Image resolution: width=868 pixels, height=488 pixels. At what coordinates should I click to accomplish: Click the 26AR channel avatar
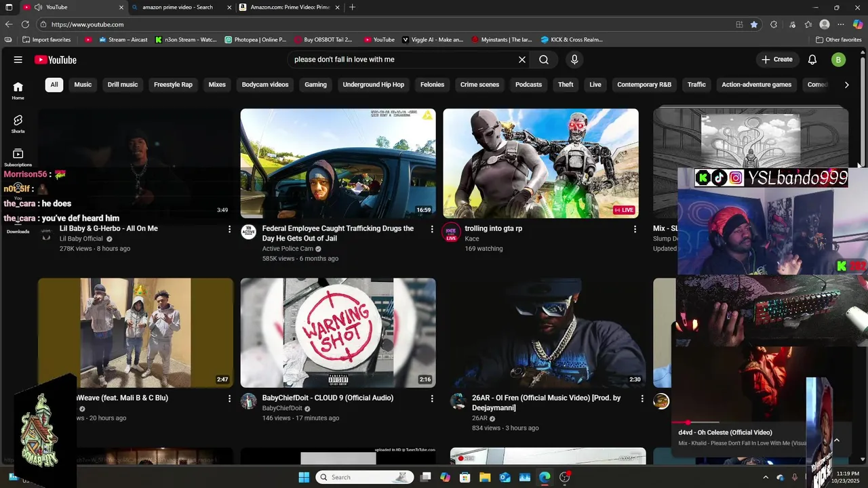pos(458,401)
